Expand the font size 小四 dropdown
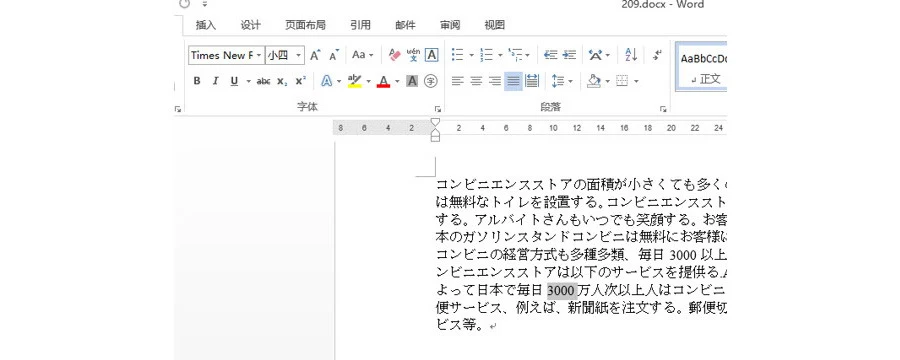 coord(298,55)
